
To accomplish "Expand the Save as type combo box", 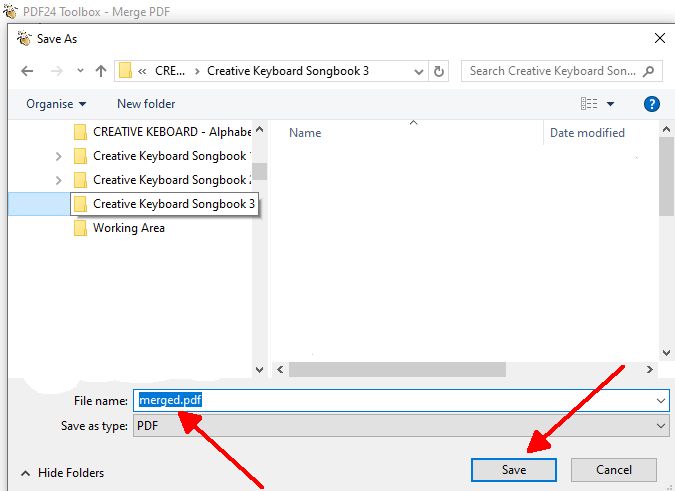I will click(661, 426).
